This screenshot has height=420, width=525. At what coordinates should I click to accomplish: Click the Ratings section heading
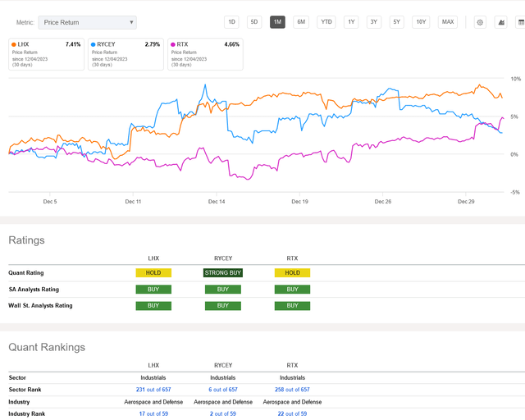[x=26, y=240]
